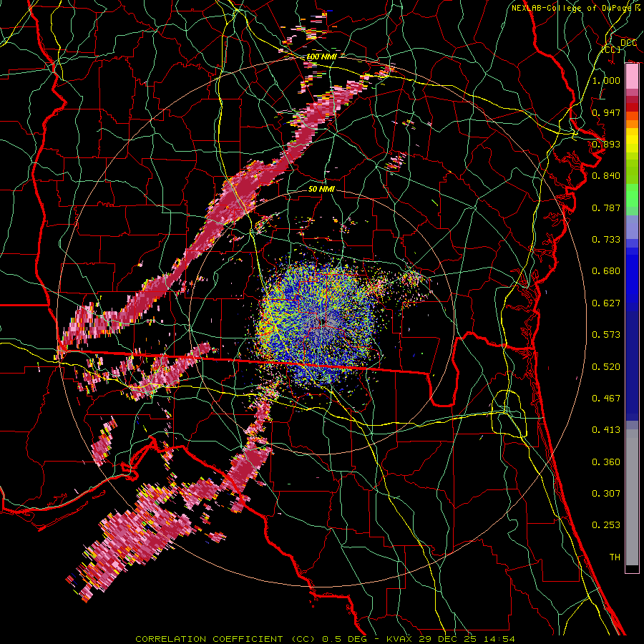Viewport: 644px width, 644px height.
Task: Click the 1.000 value on color scale
Action: point(606,80)
